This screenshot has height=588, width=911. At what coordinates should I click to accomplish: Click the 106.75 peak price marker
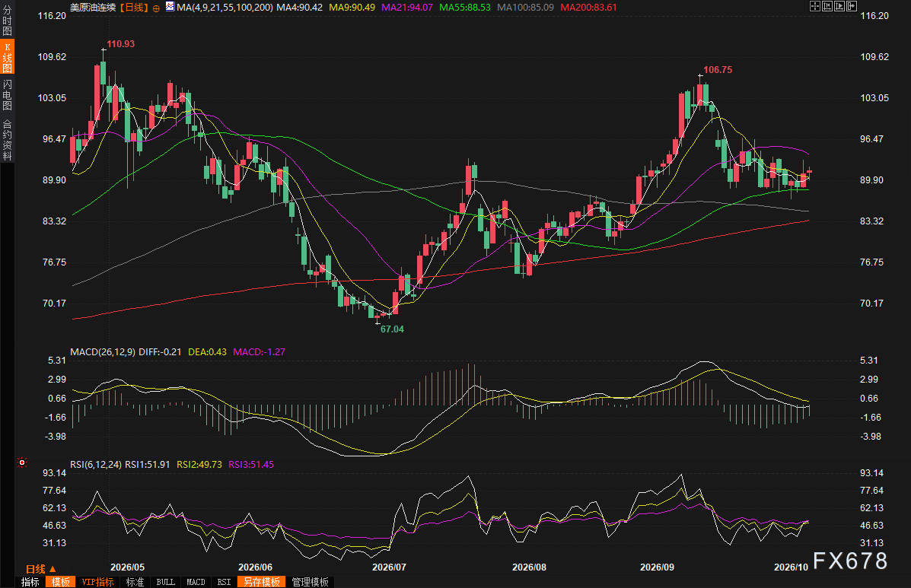(x=718, y=70)
